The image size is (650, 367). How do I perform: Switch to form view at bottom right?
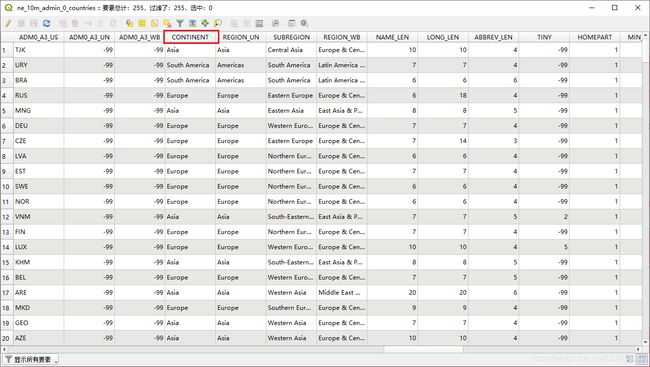click(x=629, y=359)
